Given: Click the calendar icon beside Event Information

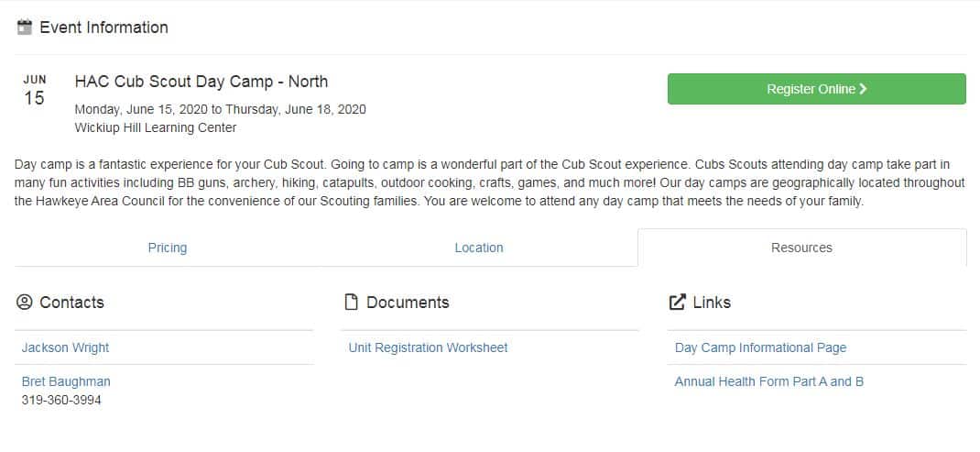Looking at the screenshot, I should click(x=25, y=28).
